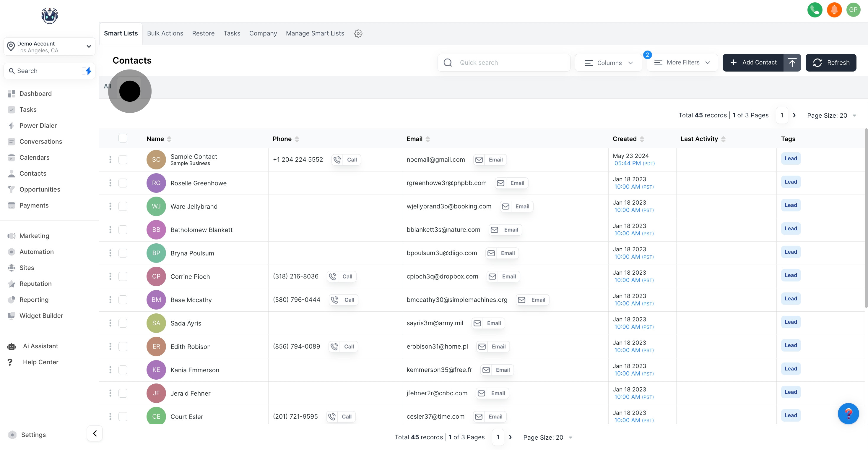Open Power Dialer in sidebar
The width and height of the screenshot is (868, 450).
pos(38,125)
